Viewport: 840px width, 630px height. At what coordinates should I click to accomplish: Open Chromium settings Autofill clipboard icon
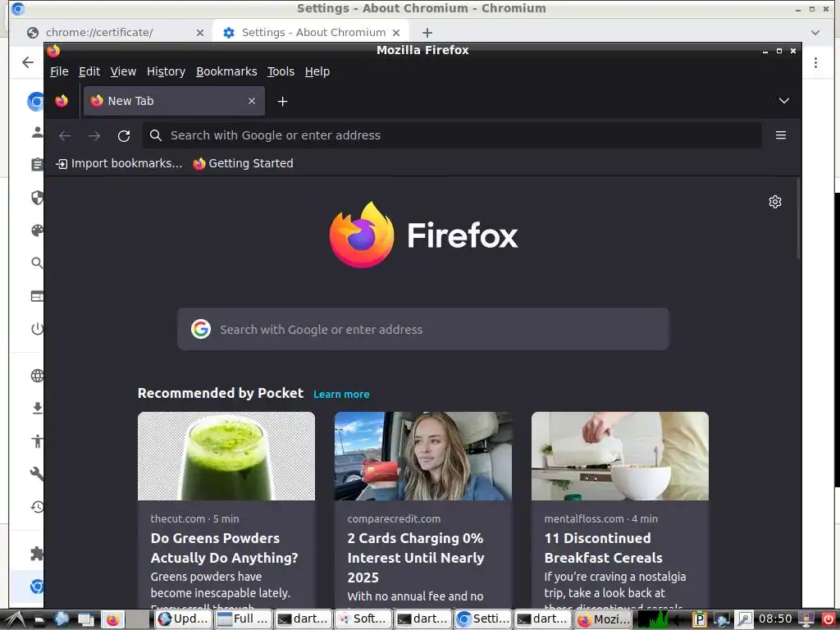click(x=37, y=164)
